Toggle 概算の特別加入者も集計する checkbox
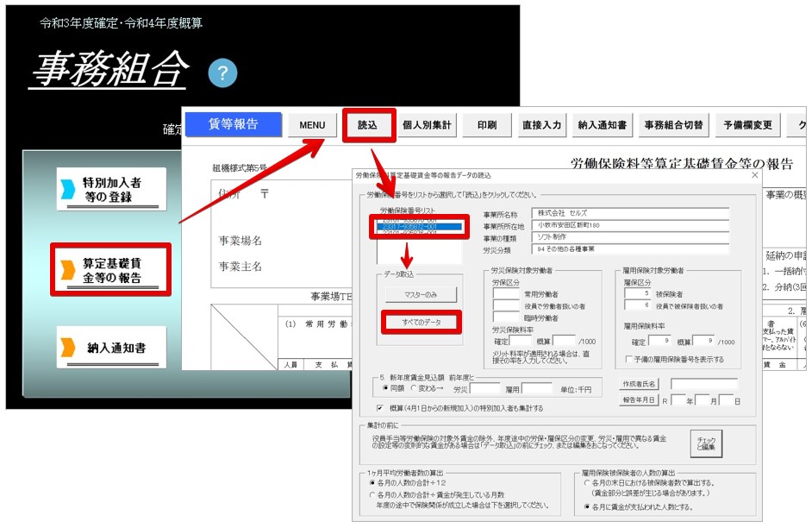This screenshot has height=528, width=812. (380, 408)
